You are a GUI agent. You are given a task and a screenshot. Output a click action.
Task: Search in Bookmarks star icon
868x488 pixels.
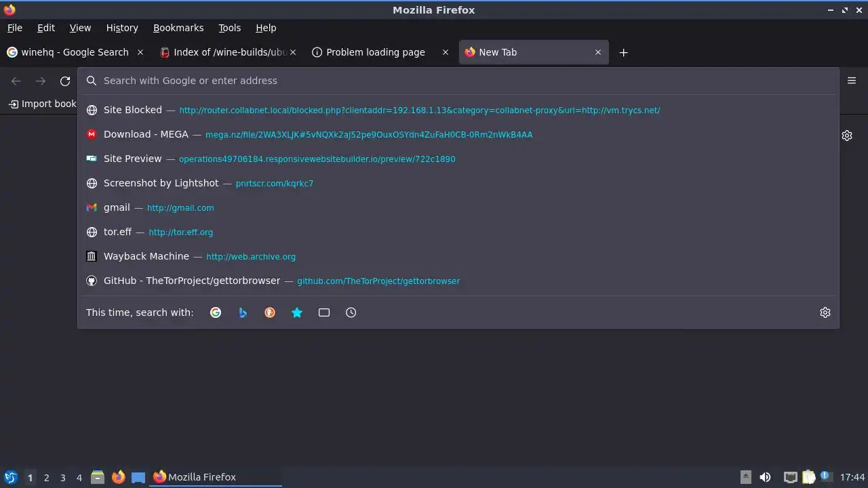(297, 312)
